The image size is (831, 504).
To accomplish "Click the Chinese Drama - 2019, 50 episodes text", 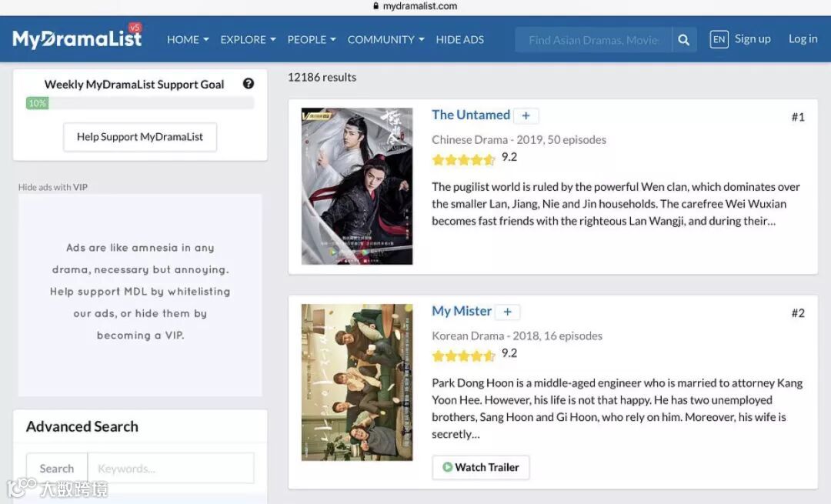I will pyautogui.click(x=519, y=140).
